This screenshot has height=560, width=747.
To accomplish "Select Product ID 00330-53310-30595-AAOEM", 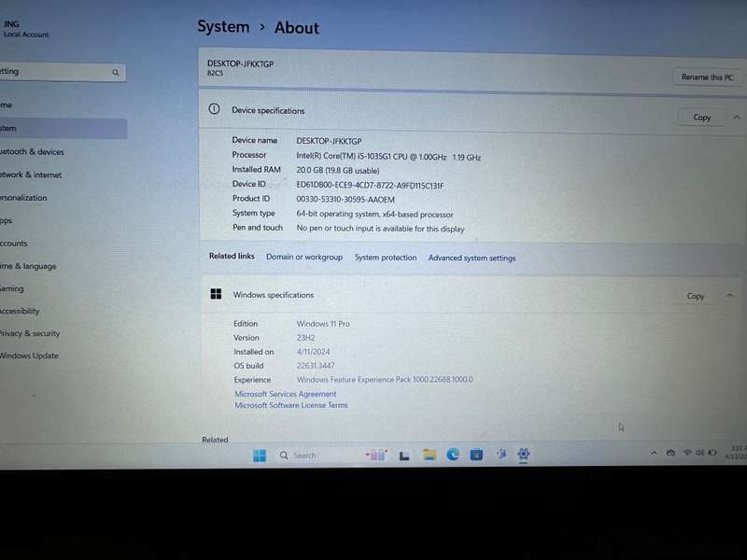I will 345,200.
